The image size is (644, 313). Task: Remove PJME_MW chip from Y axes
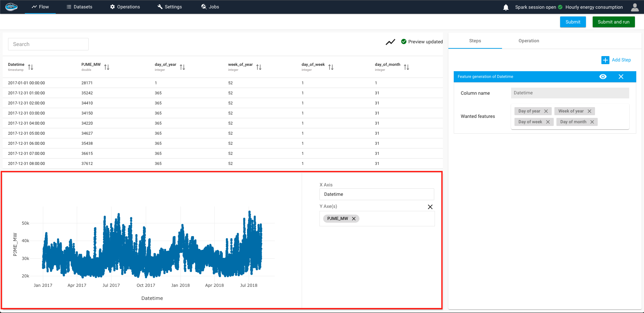[x=354, y=219]
